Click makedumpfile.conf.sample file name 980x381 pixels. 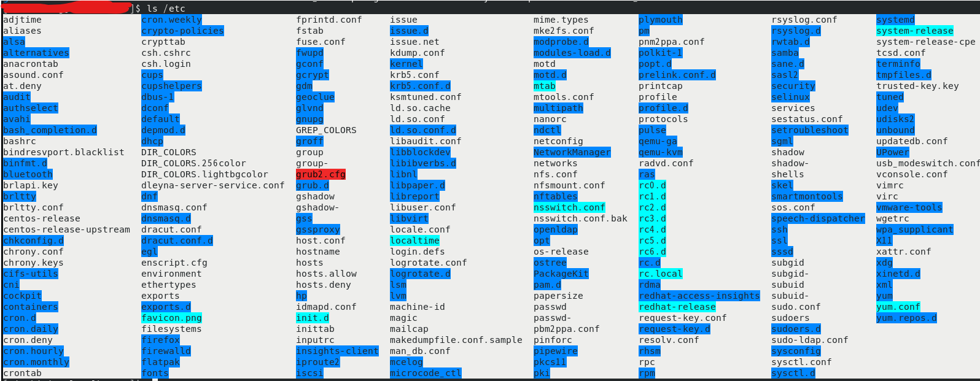456,340
